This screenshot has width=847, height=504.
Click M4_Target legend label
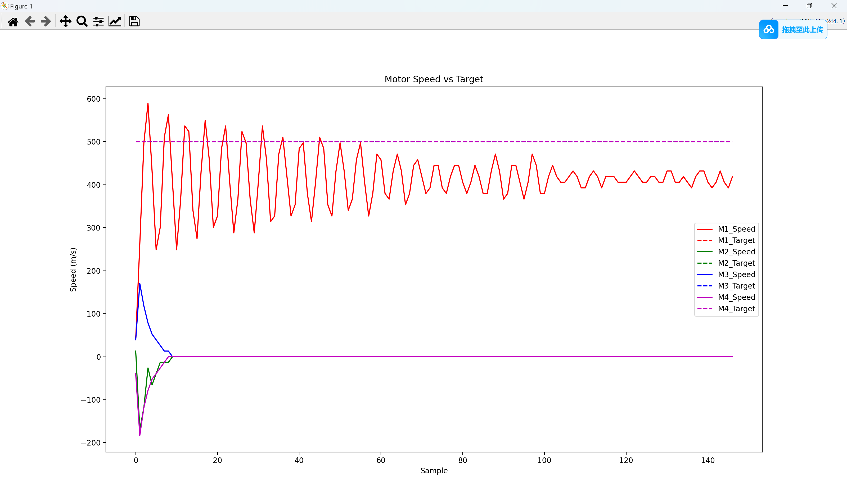click(736, 309)
